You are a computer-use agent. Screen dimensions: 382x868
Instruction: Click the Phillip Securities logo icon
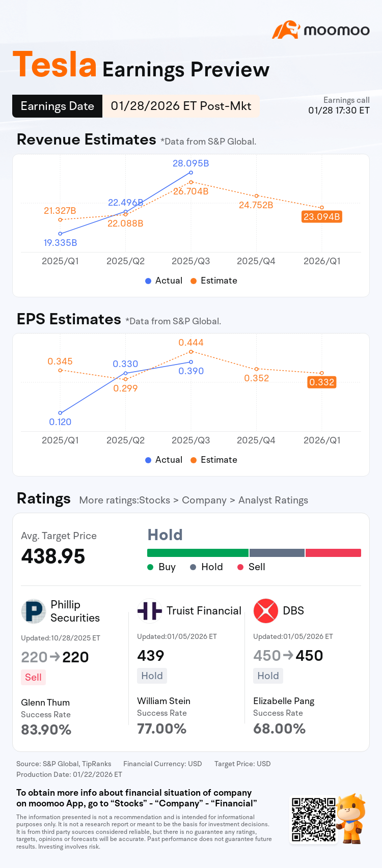click(34, 611)
